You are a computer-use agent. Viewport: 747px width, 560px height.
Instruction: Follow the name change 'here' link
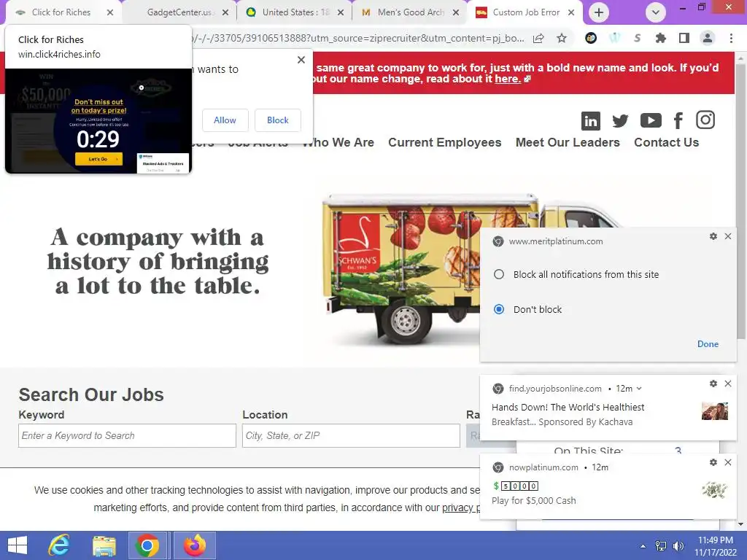[508, 79]
